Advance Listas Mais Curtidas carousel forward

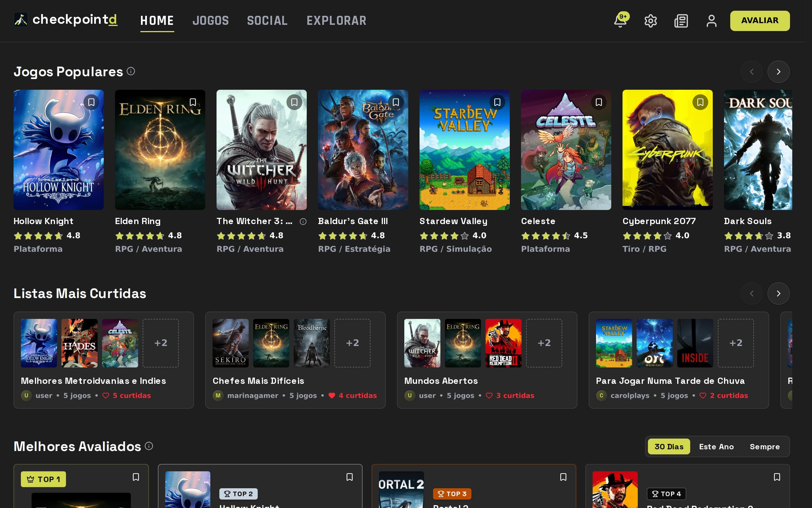[x=778, y=293]
